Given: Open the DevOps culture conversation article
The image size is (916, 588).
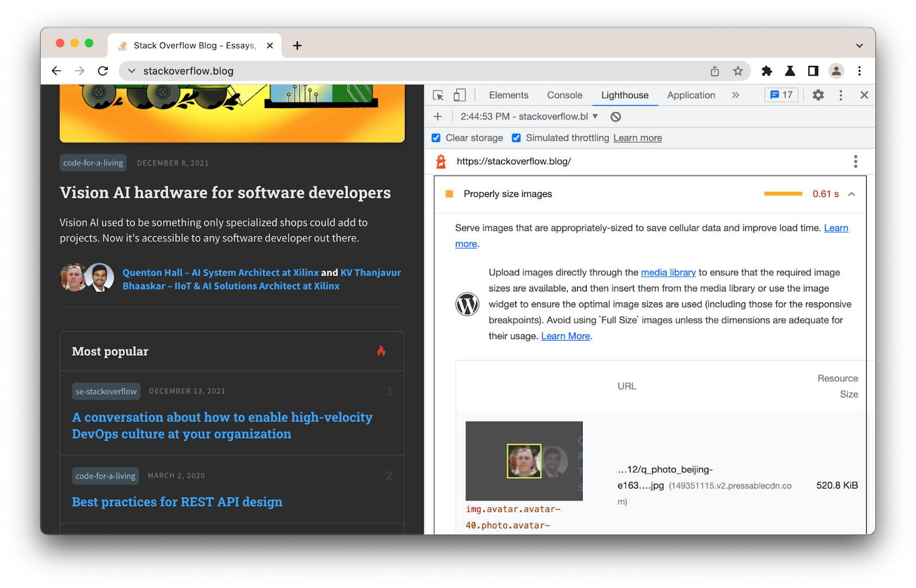Looking at the screenshot, I should (x=222, y=425).
